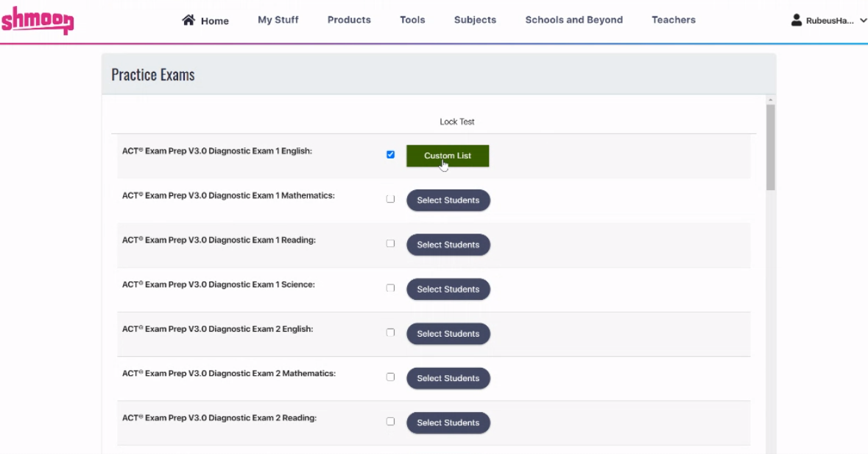Click the exam list scrollbar
The image size is (868, 454).
[x=770, y=147]
